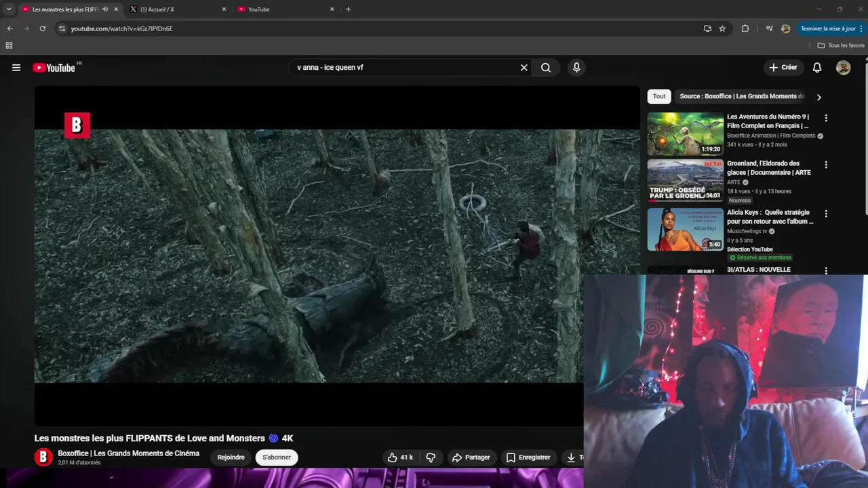Run search with the magnifier button
The height and width of the screenshot is (488, 868).
coord(546,68)
